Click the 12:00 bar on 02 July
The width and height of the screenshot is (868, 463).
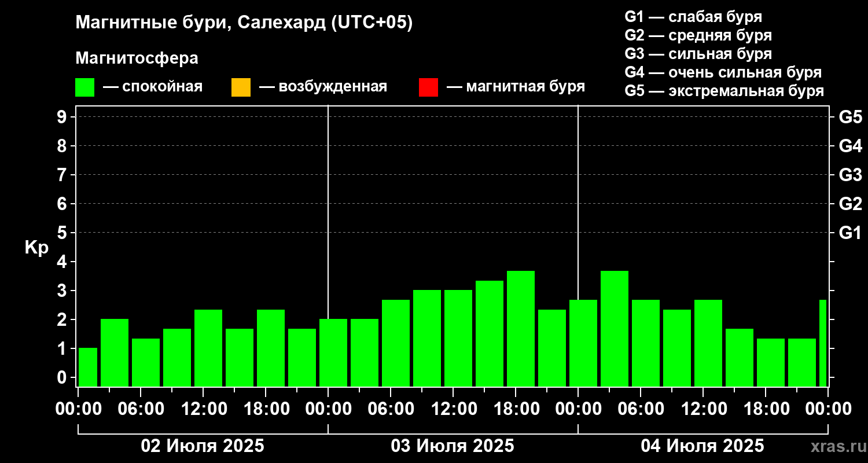click(x=208, y=348)
